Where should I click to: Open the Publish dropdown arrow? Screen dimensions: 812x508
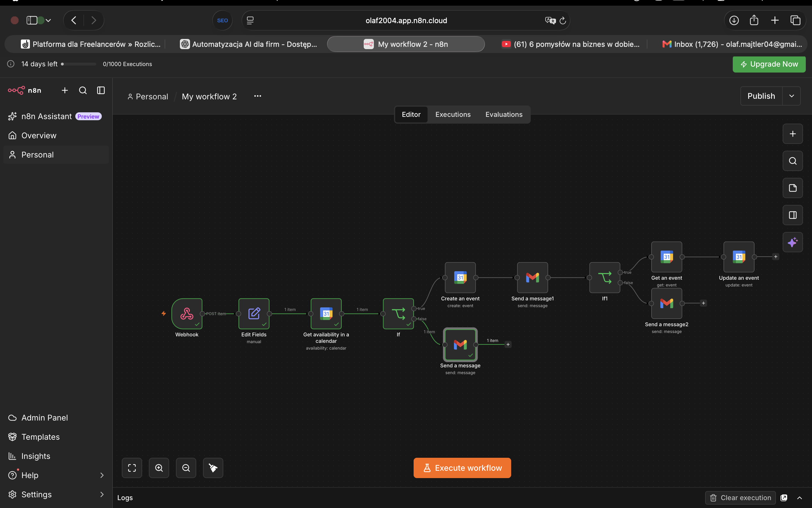(791, 96)
